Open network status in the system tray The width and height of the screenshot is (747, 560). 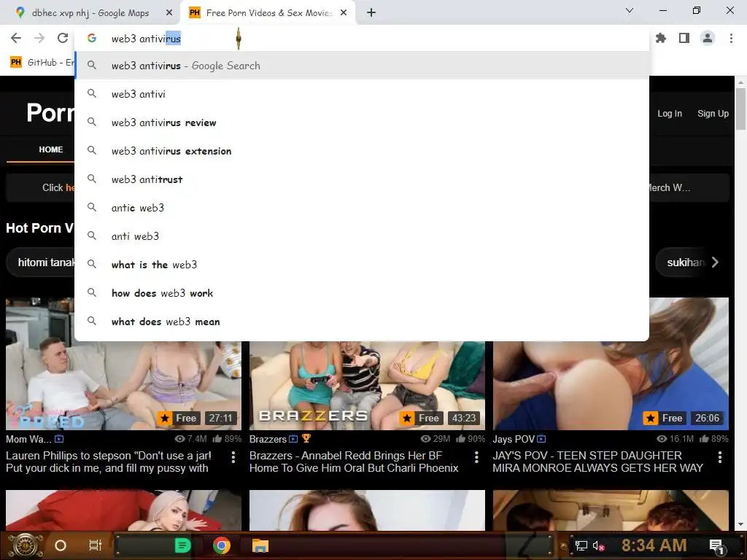pyautogui.click(x=581, y=545)
